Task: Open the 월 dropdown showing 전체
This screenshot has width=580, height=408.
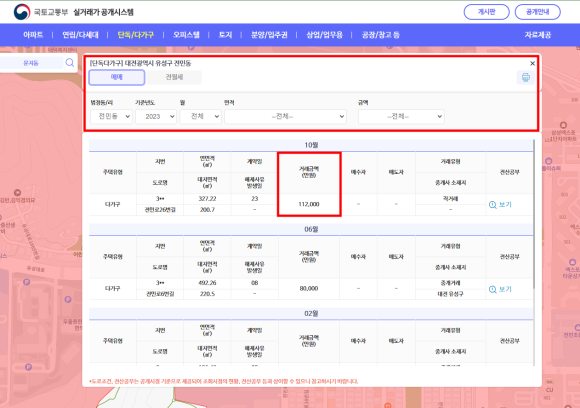Action: (x=200, y=117)
